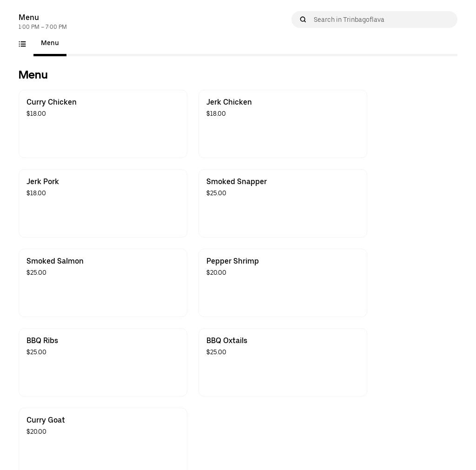Click the search magnifier icon
The width and height of the screenshot is (476, 470).
tap(303, 20)
